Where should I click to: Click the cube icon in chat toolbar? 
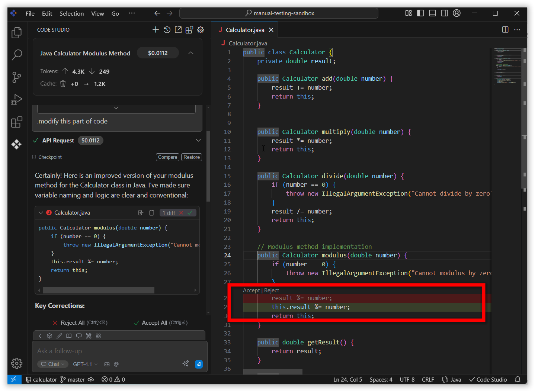[x=49, y=336]
